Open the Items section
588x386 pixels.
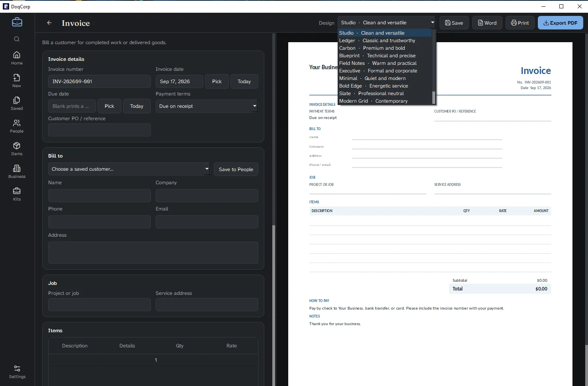pyautogui.click(x=17, y=149)
